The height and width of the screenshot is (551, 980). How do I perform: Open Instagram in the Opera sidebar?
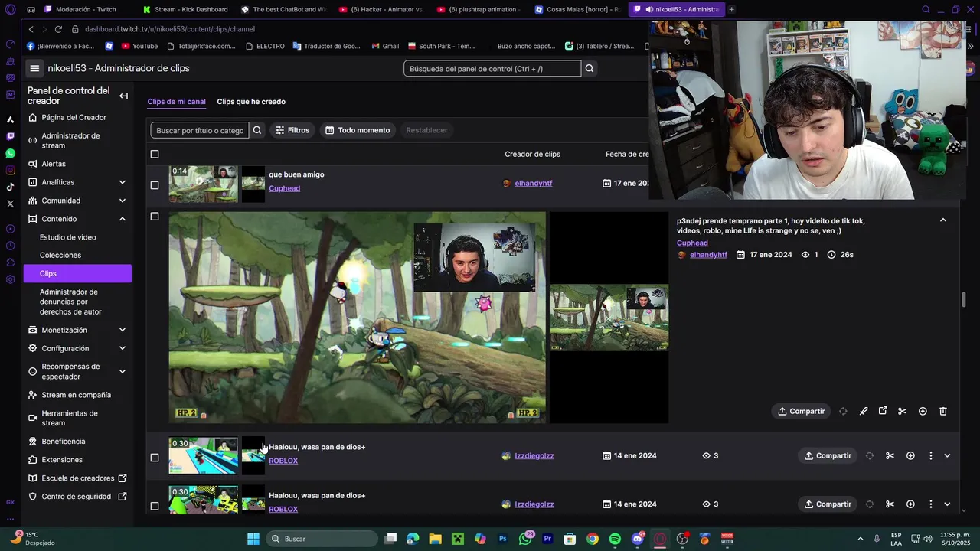[10, 170]
